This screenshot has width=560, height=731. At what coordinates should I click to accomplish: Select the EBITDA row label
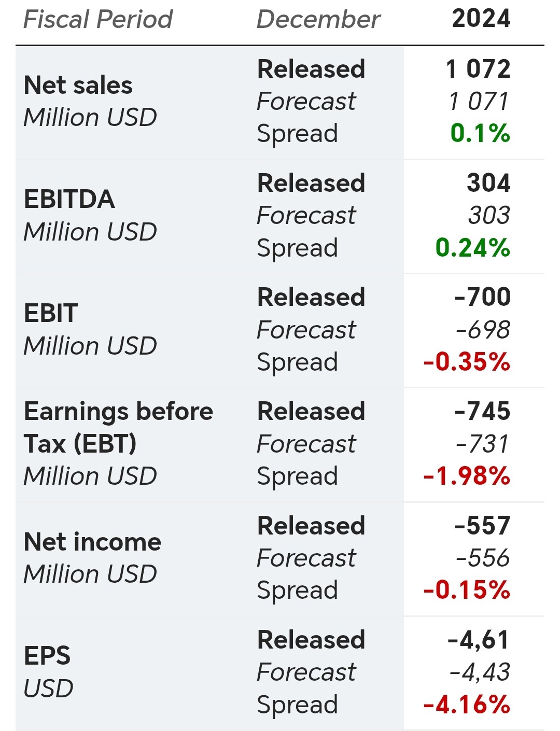point(69,199)
